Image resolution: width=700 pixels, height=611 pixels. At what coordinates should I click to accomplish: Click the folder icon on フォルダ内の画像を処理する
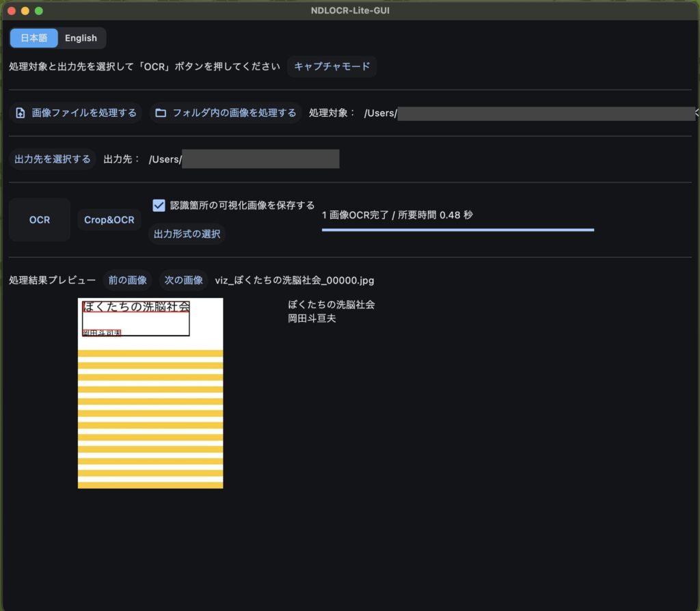click(160, 113)
